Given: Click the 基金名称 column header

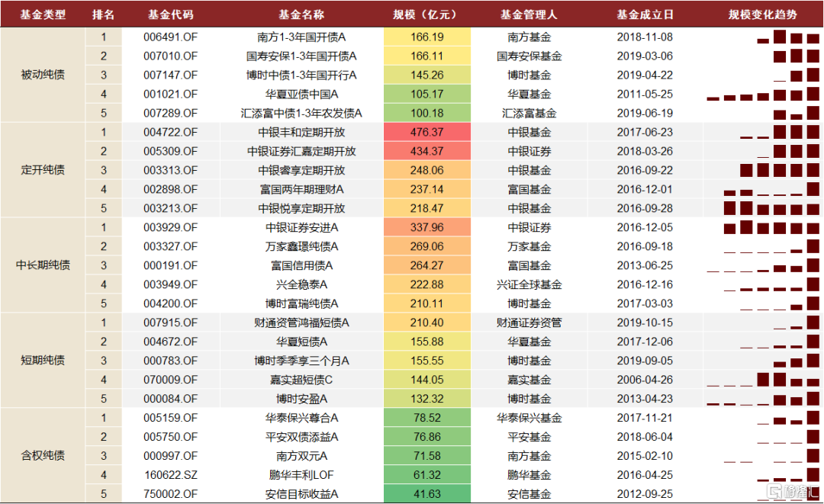Looking at the screenshot, I should [301, 14].
